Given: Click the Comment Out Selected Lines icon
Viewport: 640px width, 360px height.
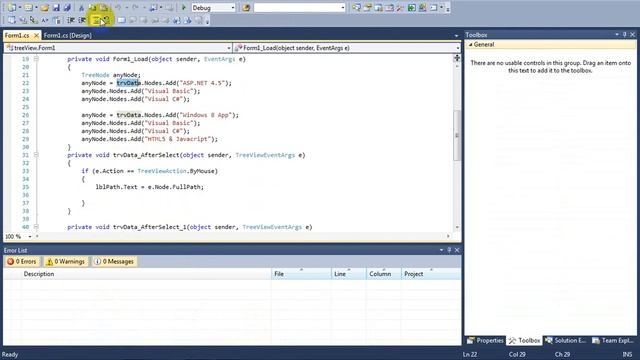Looking at the screenshot, I should [x=96, y=20].
